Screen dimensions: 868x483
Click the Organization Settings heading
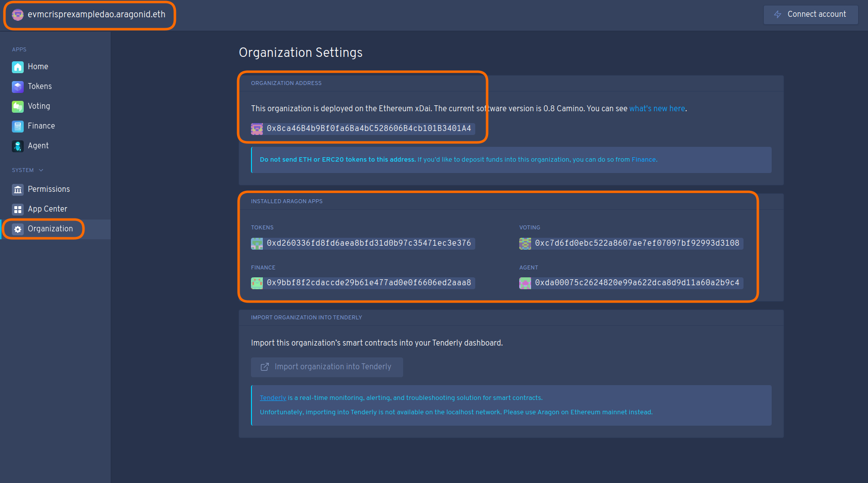click(300, 52)
